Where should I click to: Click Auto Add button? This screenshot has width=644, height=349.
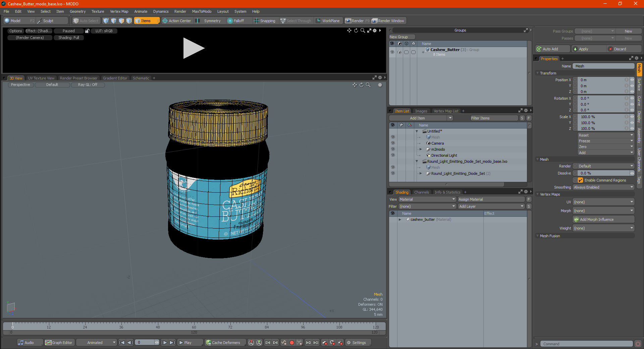coord(552,49)
